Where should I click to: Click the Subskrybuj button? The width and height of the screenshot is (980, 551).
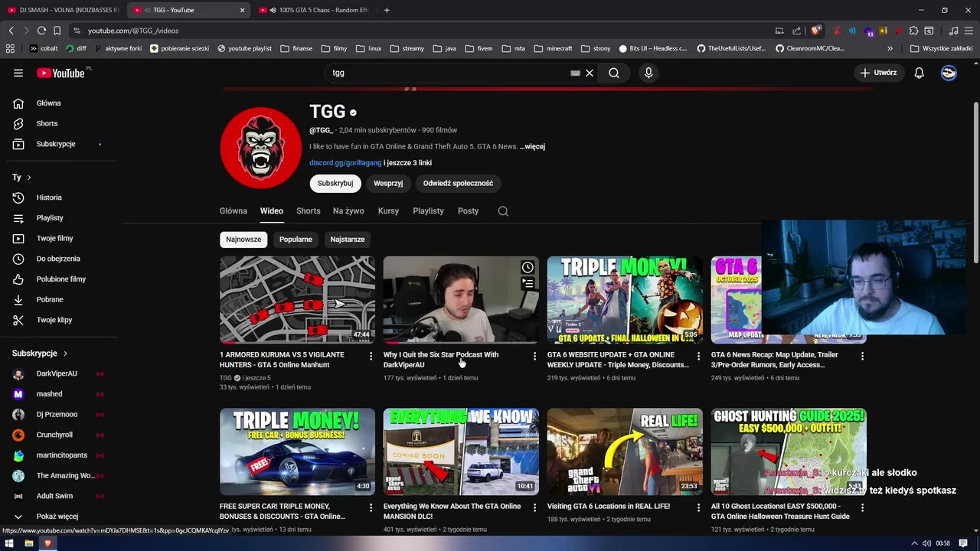[x=335, y=184]
